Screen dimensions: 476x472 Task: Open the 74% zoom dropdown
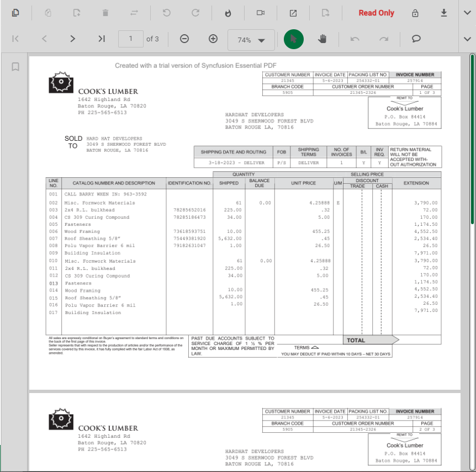point(251,40)
